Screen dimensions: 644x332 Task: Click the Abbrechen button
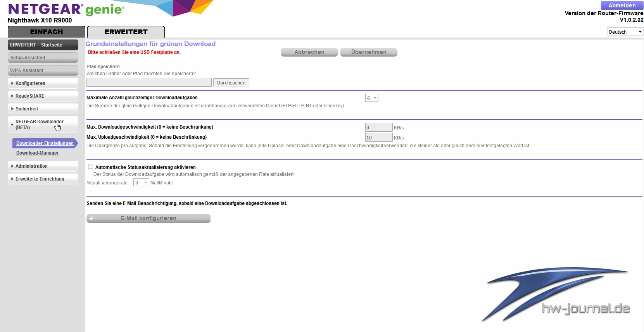point(309,52)
